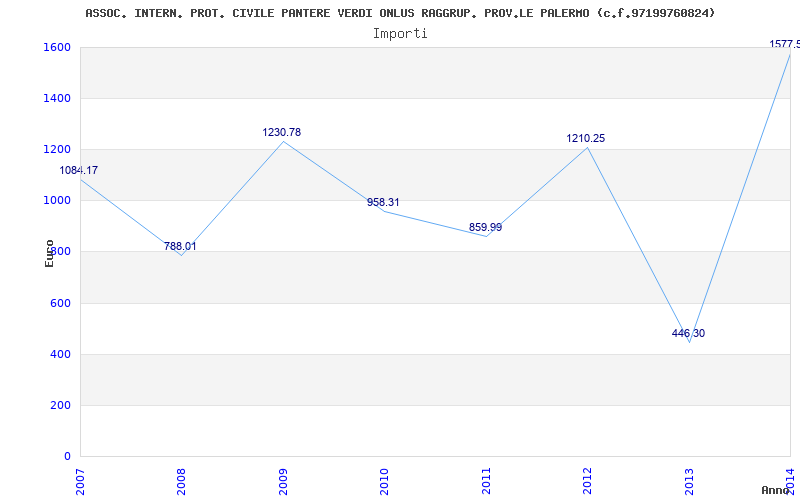The image size is (800, 500).
Task: Click the 1400 y-axis tick label
Action: pos(55,98)
